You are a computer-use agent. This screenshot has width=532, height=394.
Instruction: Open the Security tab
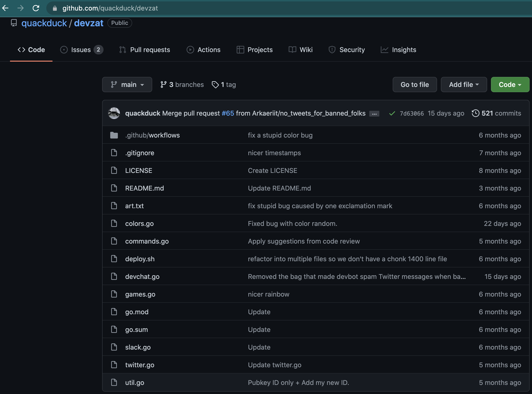click(x=347, y=50)
